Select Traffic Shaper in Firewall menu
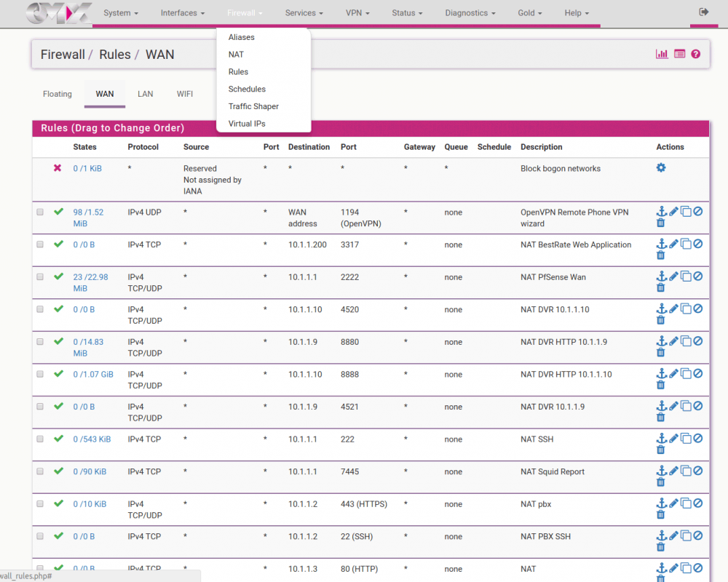This screenshot has width=728, height=582. click(x=253, y=106)
